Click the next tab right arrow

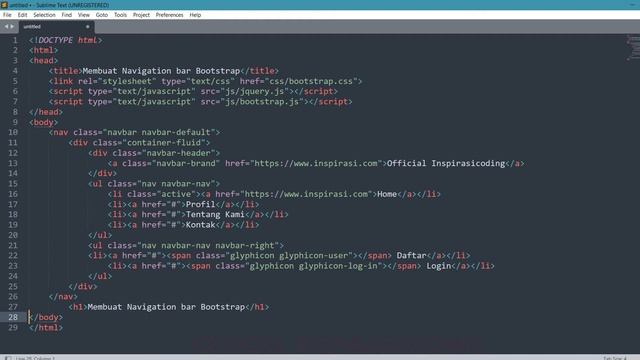pyautogui.click(x=12, y=27)
